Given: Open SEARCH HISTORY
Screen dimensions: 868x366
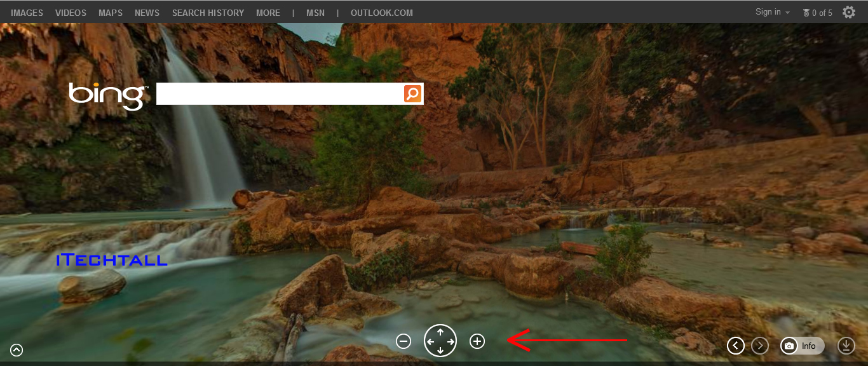Looking at the screenshot, I should [208, 12].
